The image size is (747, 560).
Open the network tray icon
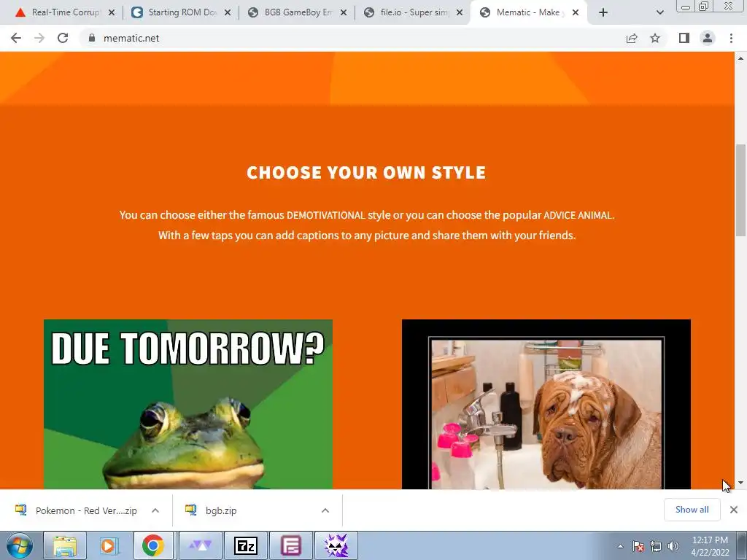coord(656,546)
